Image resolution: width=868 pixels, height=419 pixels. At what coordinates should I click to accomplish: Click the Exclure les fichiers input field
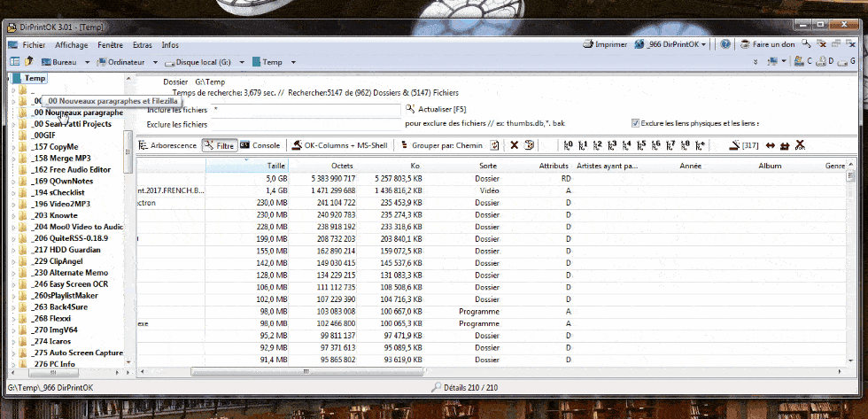click(x=306, y=125)
